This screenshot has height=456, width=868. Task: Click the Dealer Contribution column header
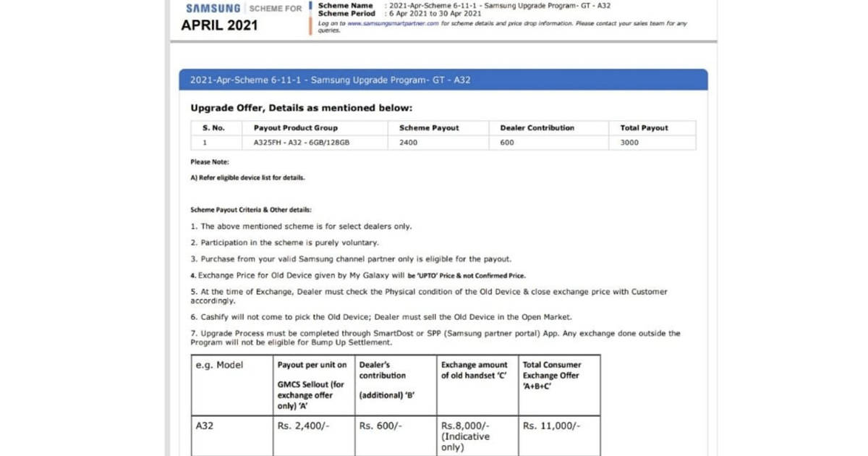[x=537, y=128]
